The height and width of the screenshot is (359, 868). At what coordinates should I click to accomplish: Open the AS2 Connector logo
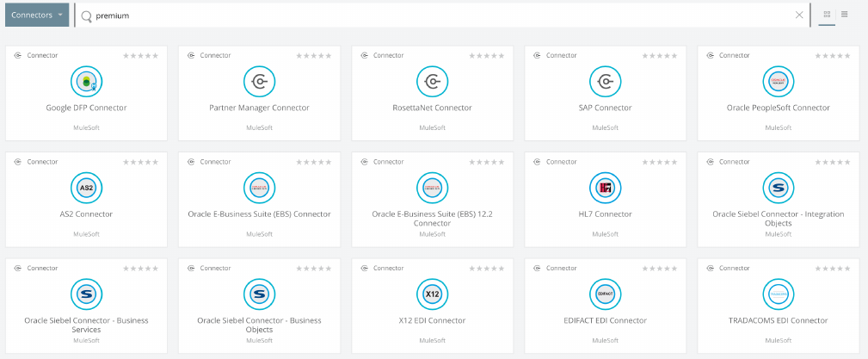pyautogui.click(x=86, y=189)
